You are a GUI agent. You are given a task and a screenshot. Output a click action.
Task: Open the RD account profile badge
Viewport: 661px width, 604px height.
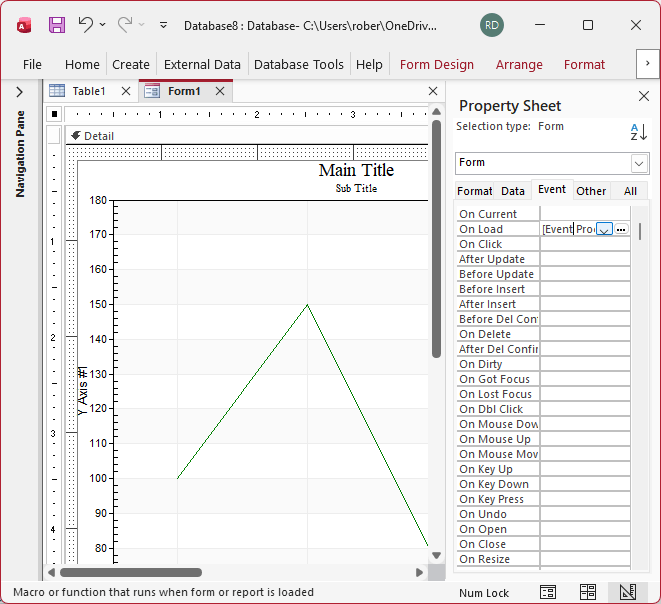point(492,25)
